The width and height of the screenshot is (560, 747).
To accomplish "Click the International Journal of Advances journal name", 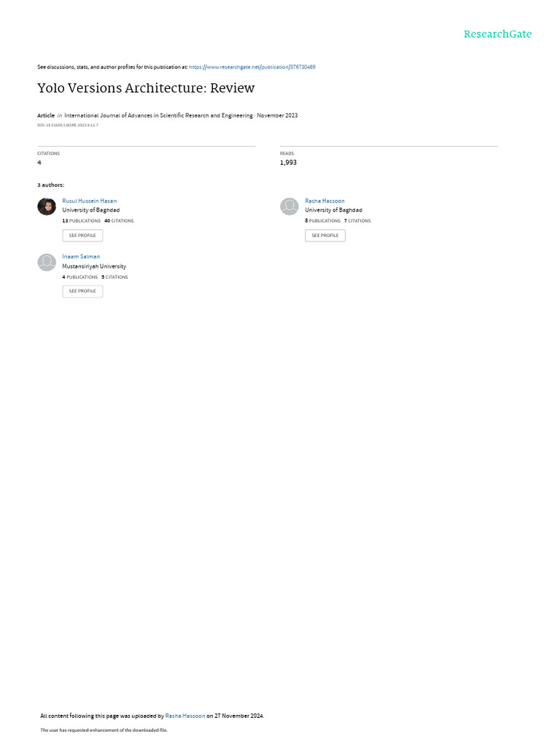I will (x=158, y=115).
